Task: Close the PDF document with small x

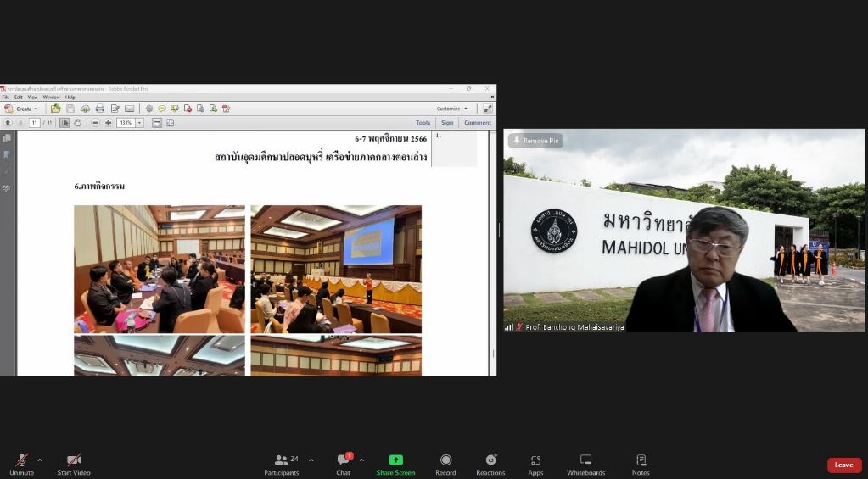Action: click(492, 97)
